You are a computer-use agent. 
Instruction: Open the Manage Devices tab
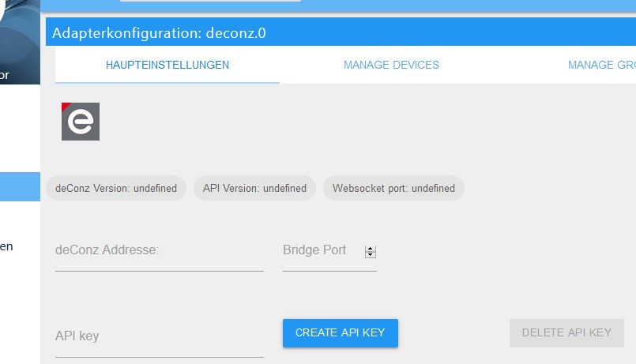(x=391, y=65)
